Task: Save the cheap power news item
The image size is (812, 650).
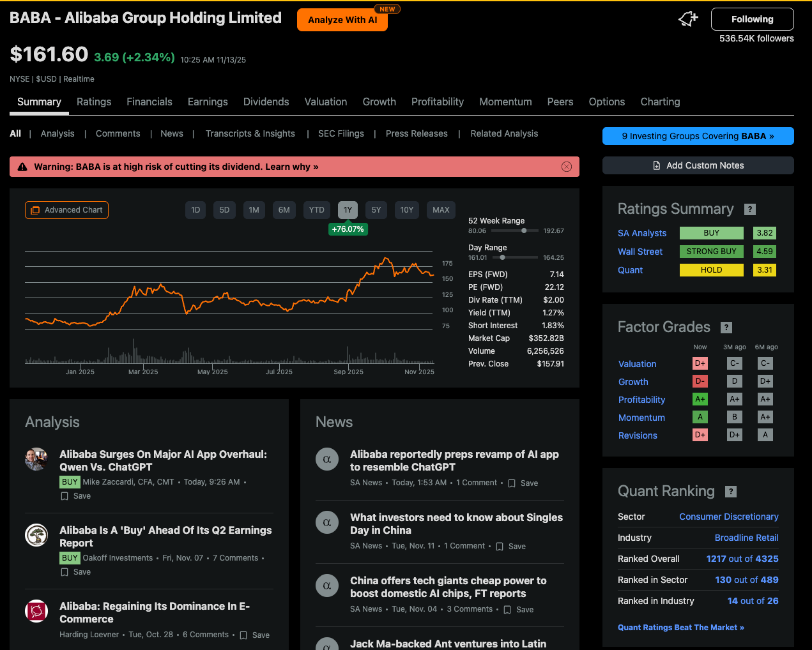Action: pyautogui.click(x=518, y=610)
